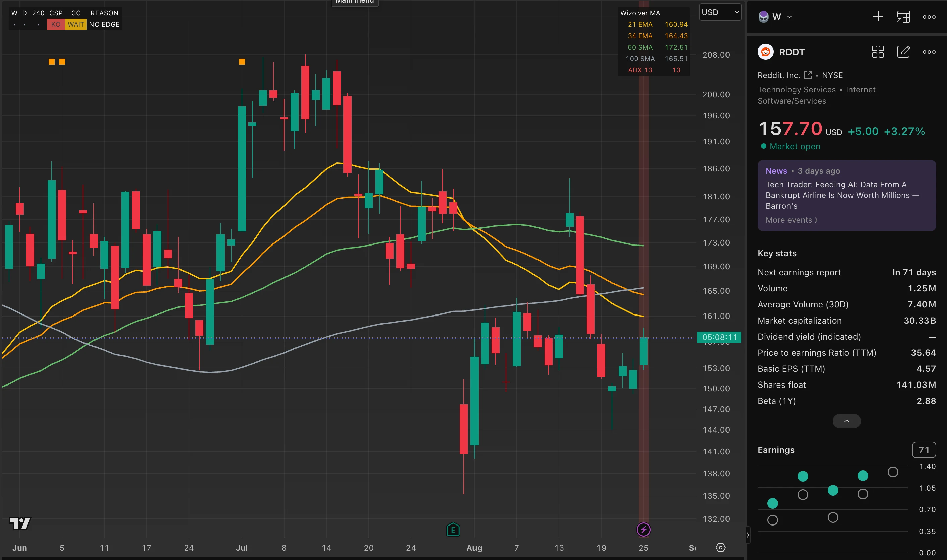Collapse the Key stats section chevron

point(846,421)
